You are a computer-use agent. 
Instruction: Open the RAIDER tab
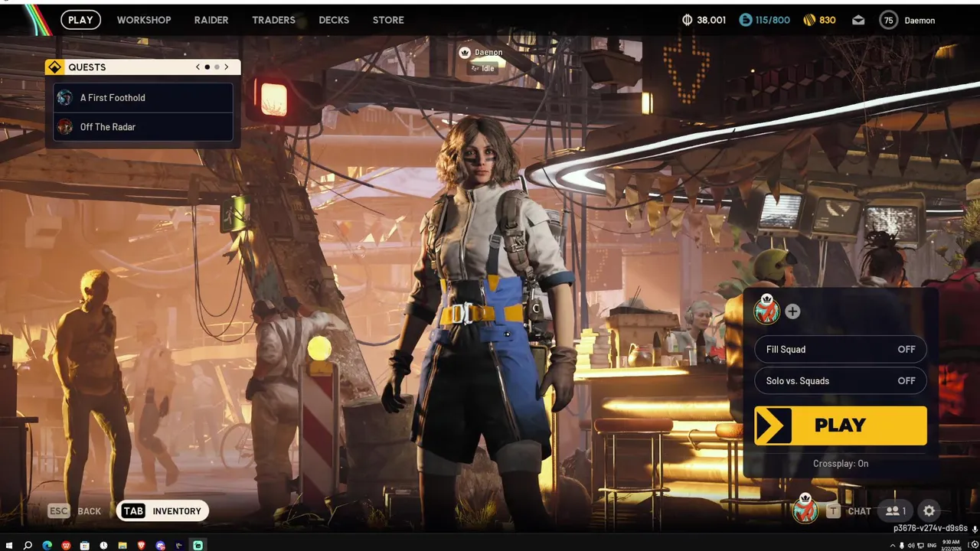(x=211, y=20)
